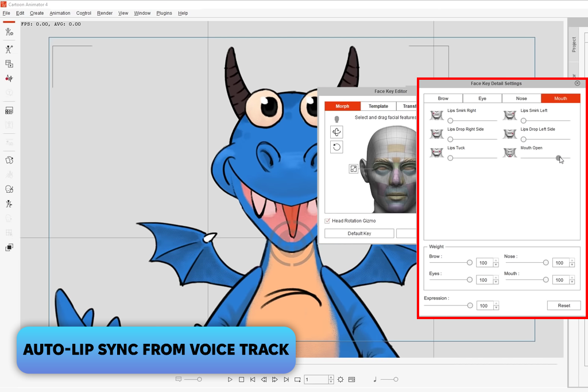Click the Lips Drop Right Side slider handle
The width and height of the screenshot is (588, 392).
point(450,139)
